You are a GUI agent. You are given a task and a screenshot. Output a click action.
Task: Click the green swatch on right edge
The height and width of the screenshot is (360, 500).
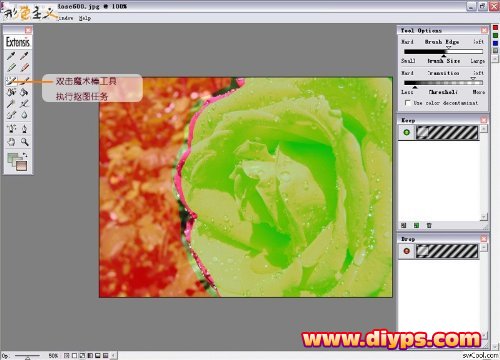point(495,35)
